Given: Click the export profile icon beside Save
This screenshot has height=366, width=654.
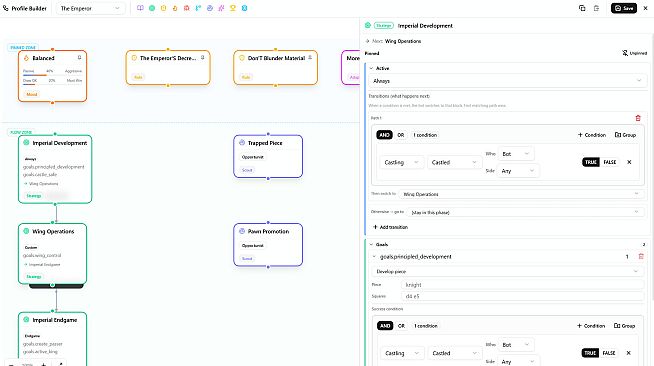Looking at the screenshot, I should click(596, 8).
